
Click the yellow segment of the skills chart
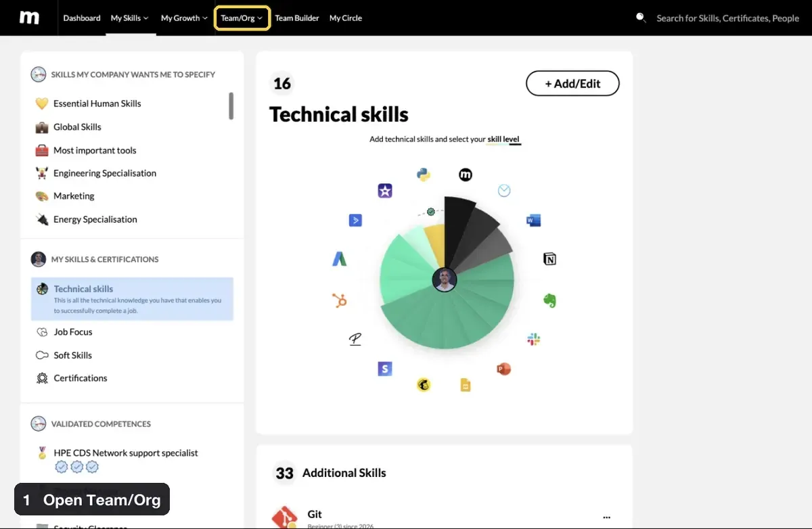436,245
